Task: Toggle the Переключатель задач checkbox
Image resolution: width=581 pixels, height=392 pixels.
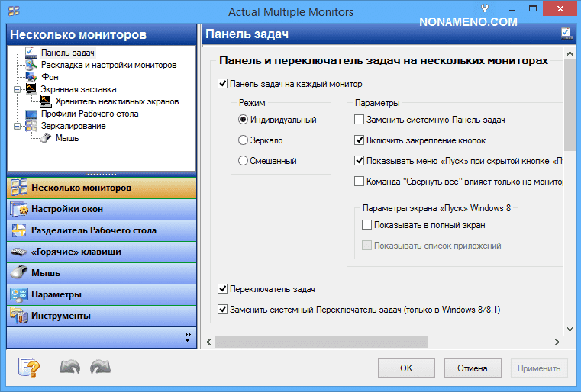Action: pyautogui.click(x=223, y=289)
